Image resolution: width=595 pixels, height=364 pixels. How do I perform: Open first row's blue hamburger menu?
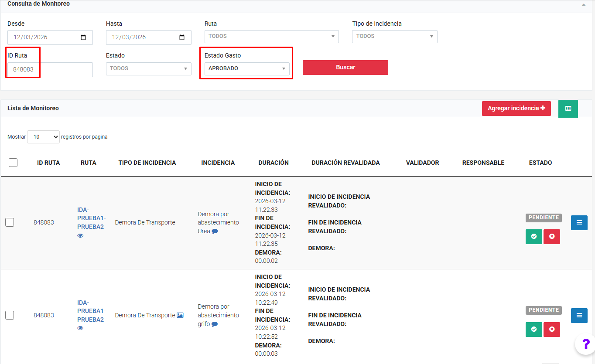(x=579, y=223)
